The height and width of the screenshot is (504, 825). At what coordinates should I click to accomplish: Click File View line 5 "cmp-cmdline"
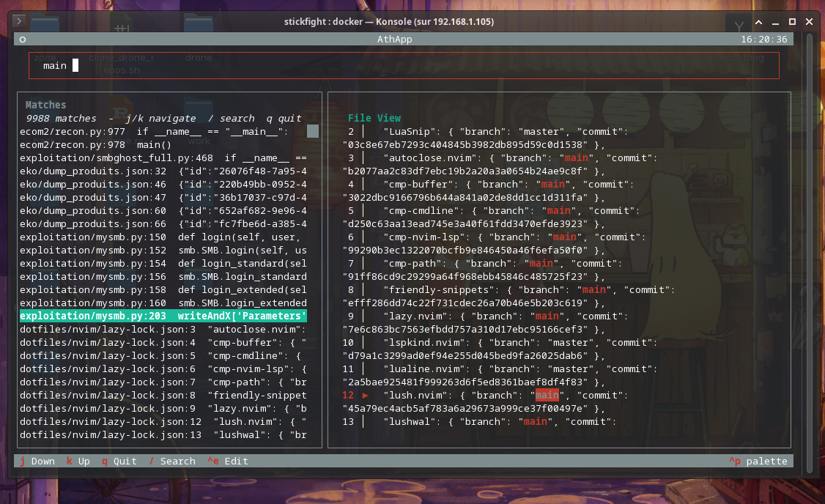pos(492,217)
